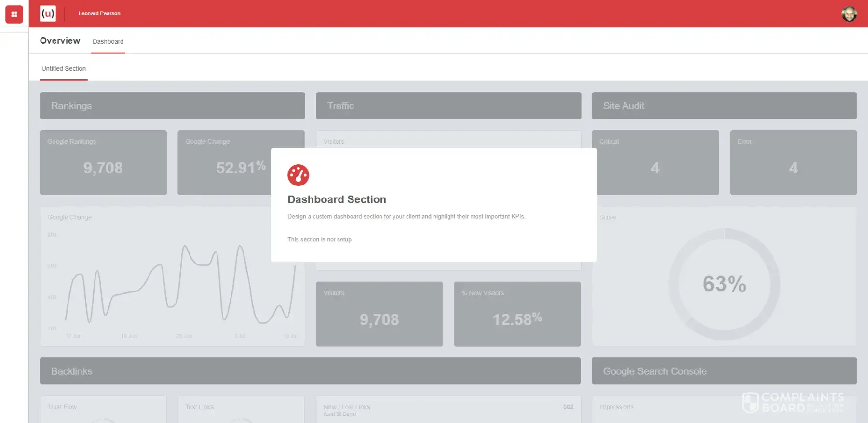Click the Leonard Pearson client name

click(x=99, y=13)
